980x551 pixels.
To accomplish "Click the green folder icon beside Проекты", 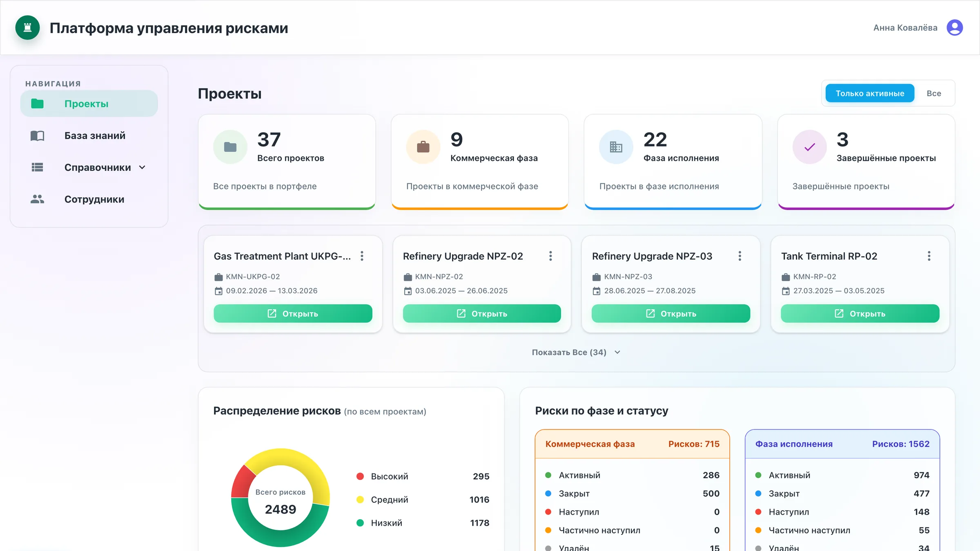I will pyautogui.click(x=37, y=104).
